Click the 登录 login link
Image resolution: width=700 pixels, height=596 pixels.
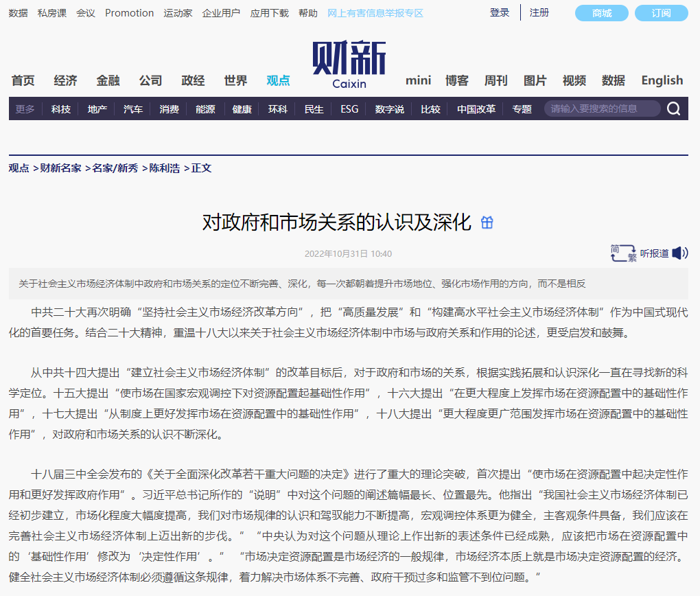click(x=499, y=12)
